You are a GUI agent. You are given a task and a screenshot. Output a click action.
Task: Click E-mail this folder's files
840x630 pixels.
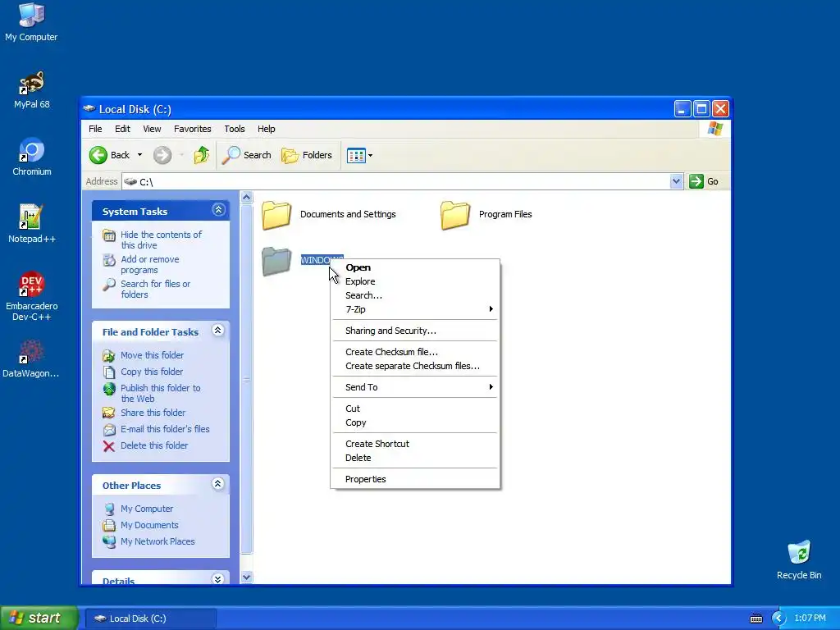164,429
